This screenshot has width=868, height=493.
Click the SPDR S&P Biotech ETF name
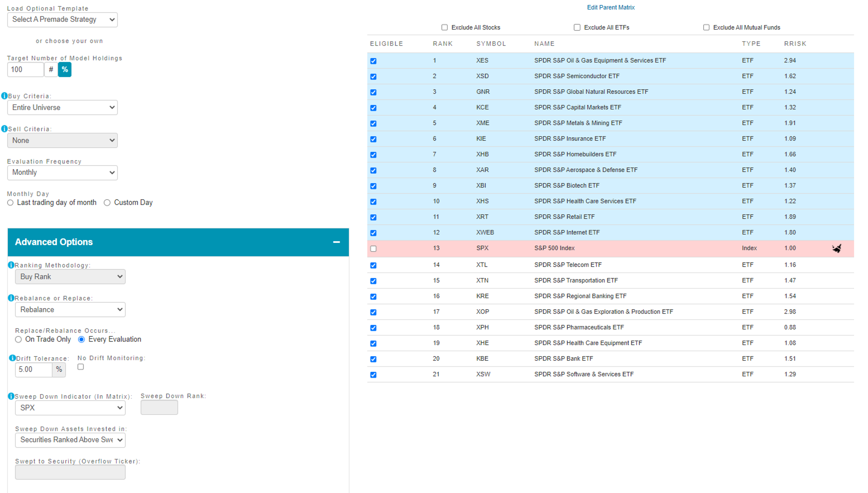pyautogui.click(x=566, y=185)
